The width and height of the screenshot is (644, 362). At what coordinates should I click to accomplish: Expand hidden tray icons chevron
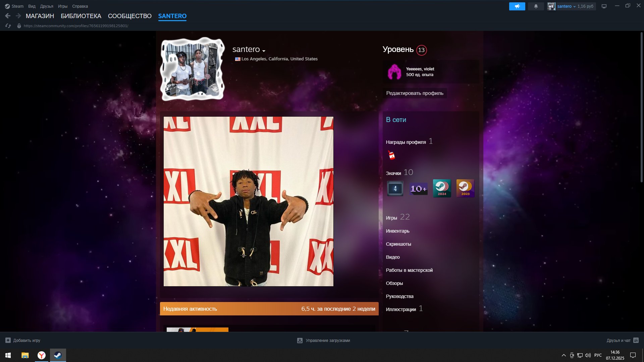564,356
